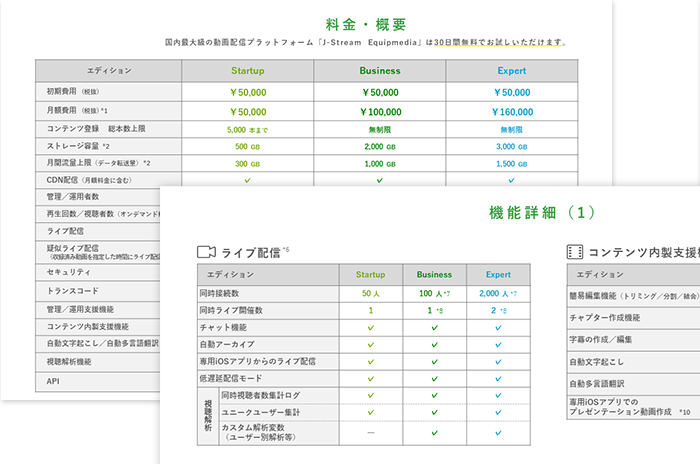
Task: Click the 100 人 cell
Action: click(434, 293)
